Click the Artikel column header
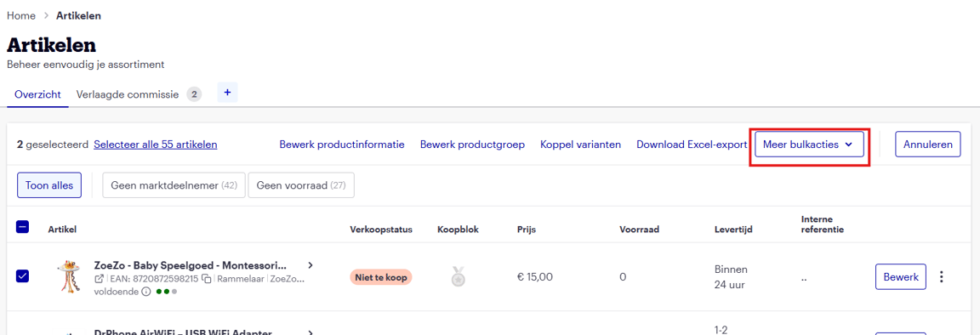980x335 pixels. [62, 230]
